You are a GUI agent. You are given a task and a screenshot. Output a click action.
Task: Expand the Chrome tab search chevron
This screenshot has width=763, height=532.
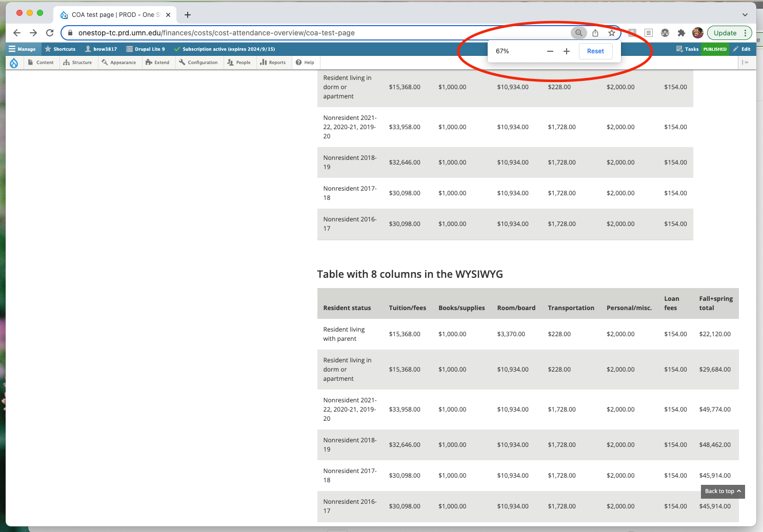click(x=745, y=15)
